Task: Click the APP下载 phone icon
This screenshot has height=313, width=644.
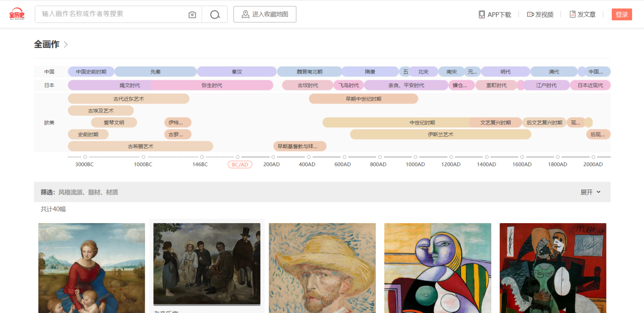Action: [x=482, y=14]
